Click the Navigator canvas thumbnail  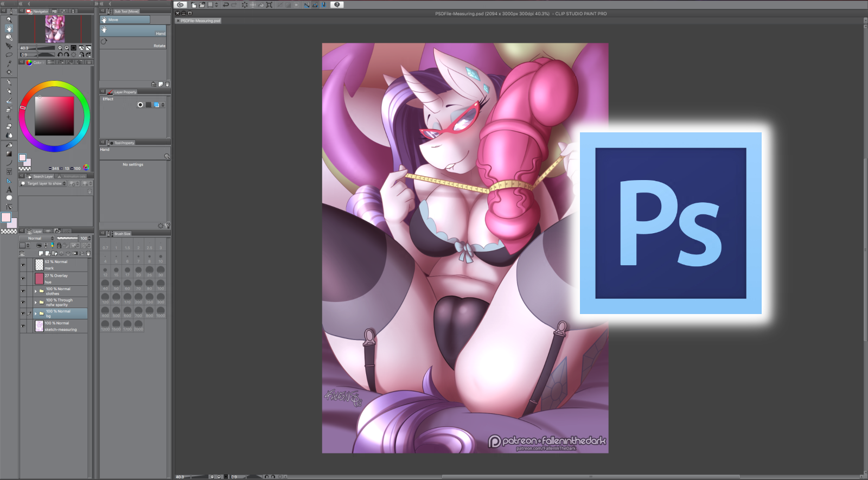55,29
